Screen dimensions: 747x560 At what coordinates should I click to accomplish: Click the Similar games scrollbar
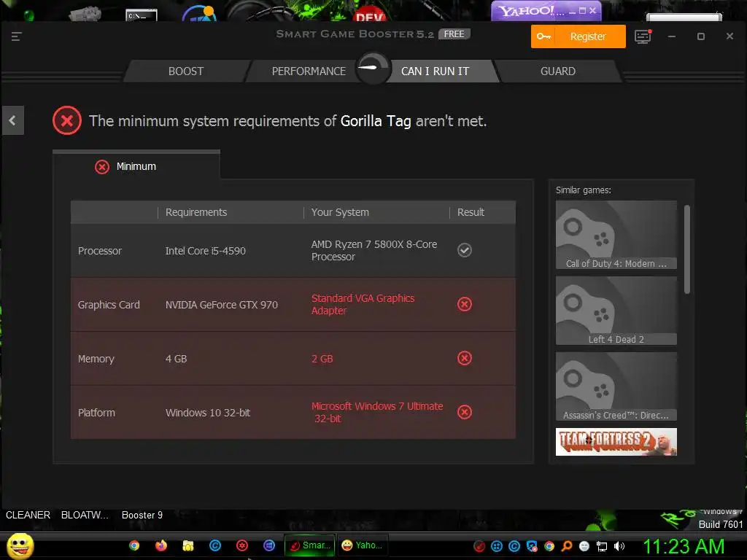click(x=686, y=249)
